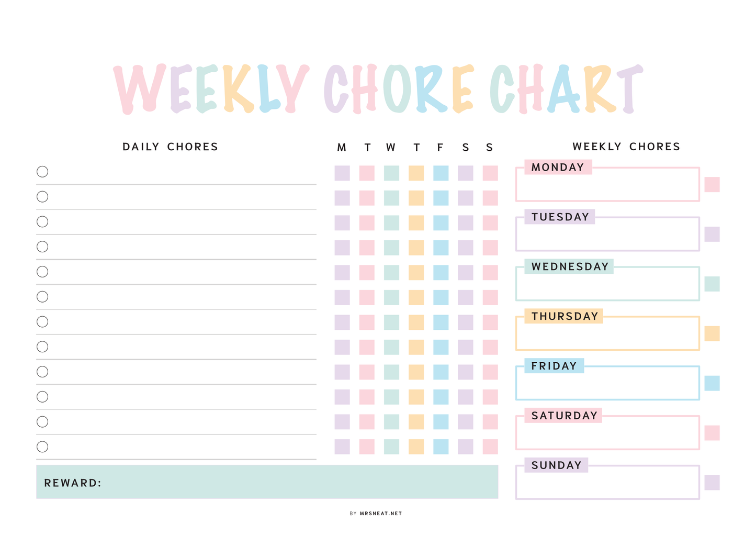Click the W column header
This screenshot has height=535, width=756.
[x=391, y=148]
